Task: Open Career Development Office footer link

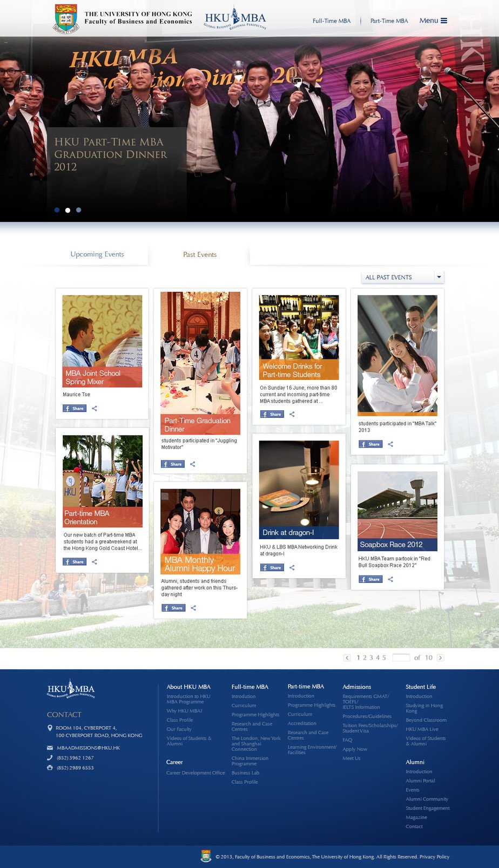Action: tap(195, 773)
